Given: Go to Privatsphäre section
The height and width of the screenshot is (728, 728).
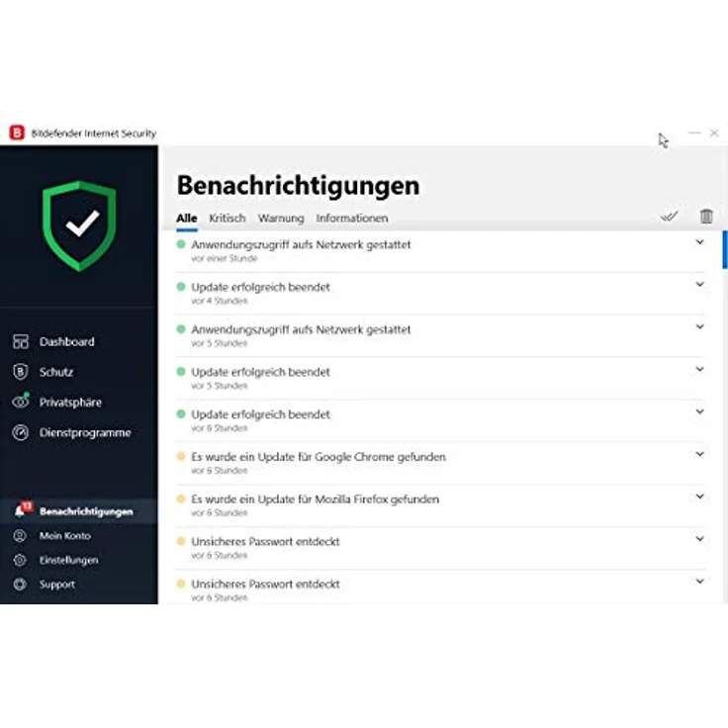Looking at the screenshot, I should point(70,402).
